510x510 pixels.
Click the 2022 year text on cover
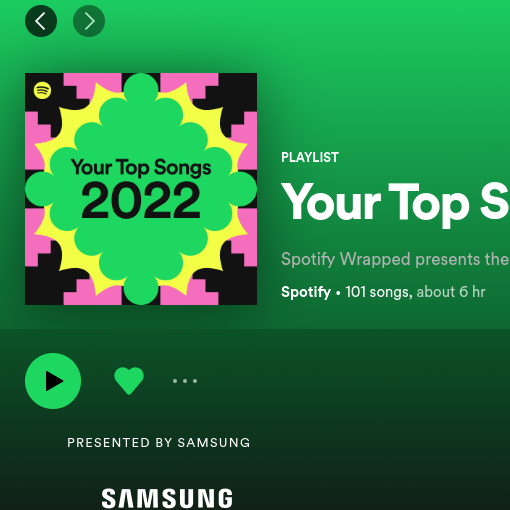[x=141, y=201]
